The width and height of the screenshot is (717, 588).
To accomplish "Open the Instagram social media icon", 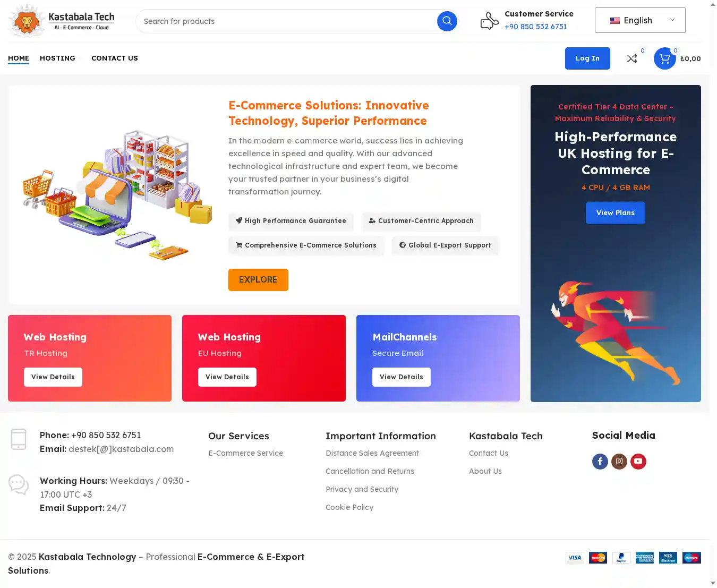I will (619, 461).
